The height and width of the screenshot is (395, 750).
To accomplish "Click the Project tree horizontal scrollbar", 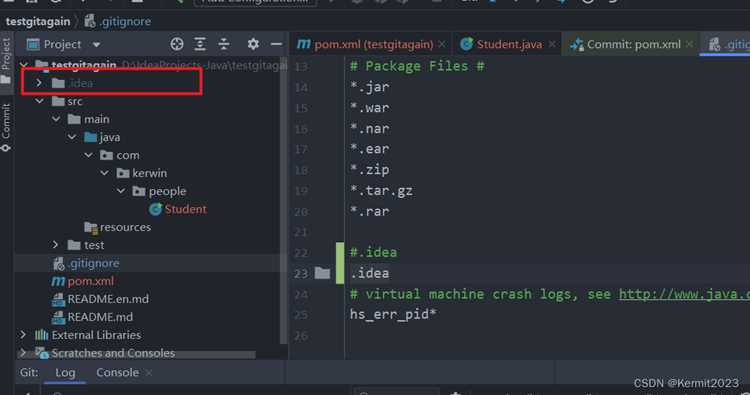I will pyautogui.click(x=136, y=355).
